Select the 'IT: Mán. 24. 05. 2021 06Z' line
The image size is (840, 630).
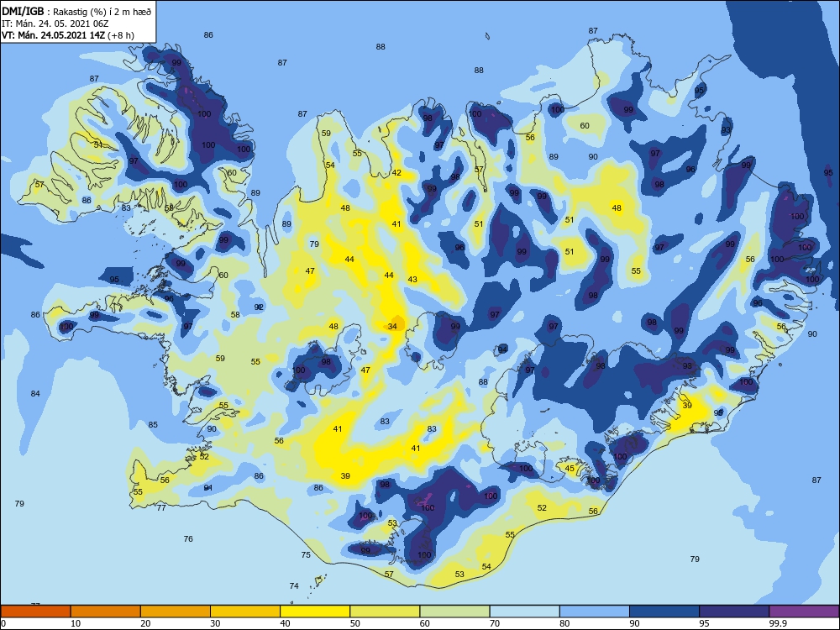click(x=55, y=24)
